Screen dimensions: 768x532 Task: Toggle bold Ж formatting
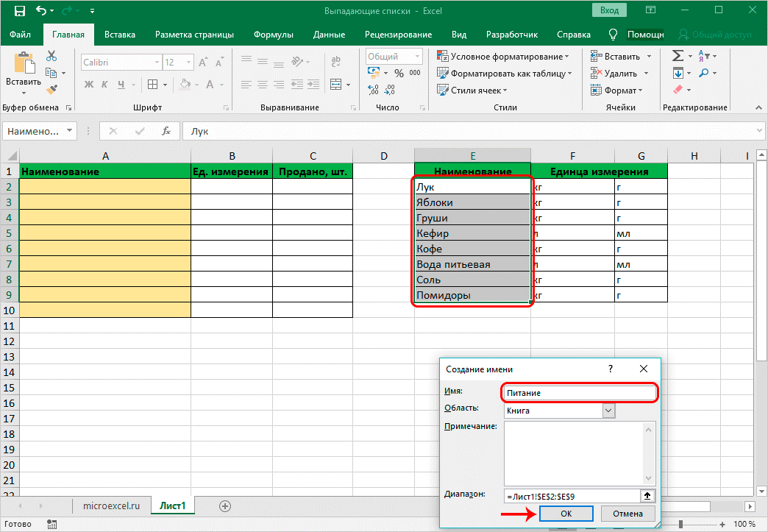(89, 85)
